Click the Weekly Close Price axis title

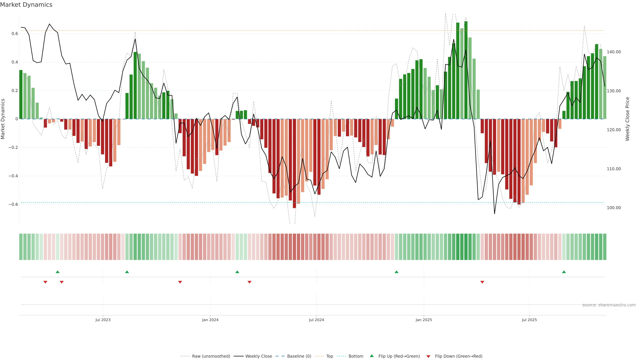pyautogui.click(x=627, y=119)
